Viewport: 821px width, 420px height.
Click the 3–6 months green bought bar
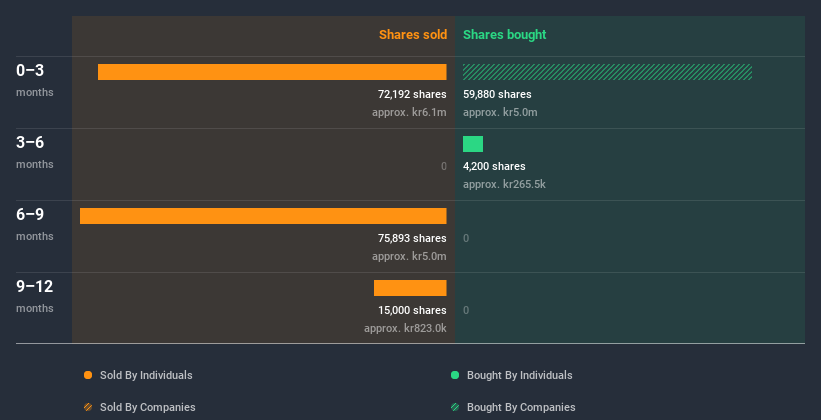(473, 144)
